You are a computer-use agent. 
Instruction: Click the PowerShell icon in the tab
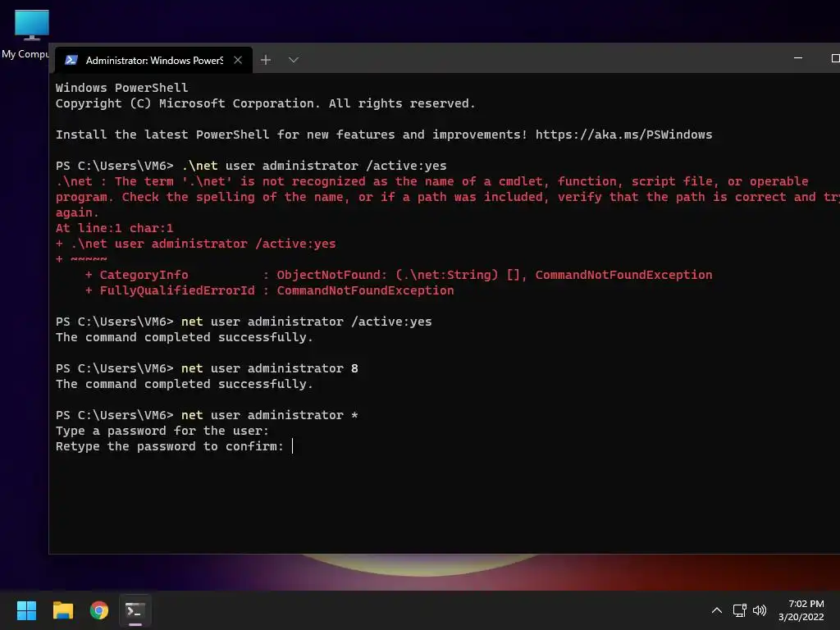coord(71,60)
